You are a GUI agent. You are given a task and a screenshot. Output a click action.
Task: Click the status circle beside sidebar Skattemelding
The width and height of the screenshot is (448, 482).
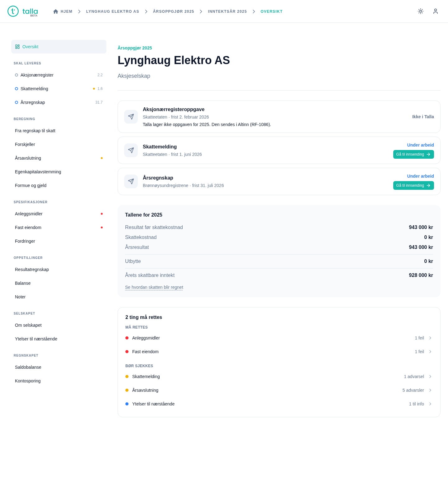16,89
